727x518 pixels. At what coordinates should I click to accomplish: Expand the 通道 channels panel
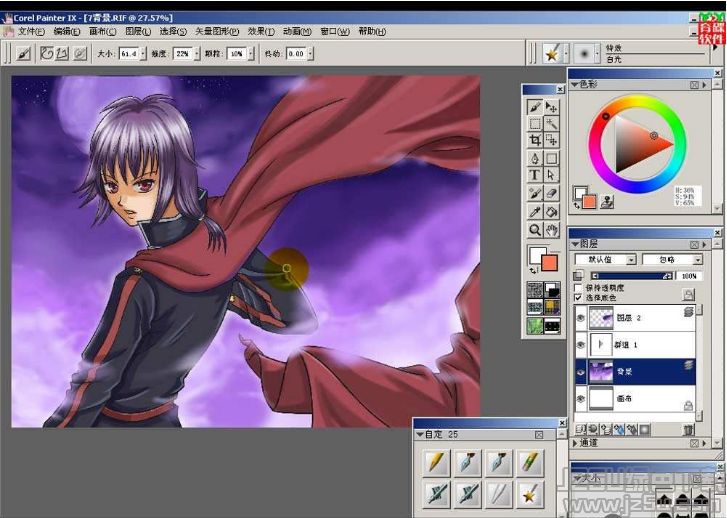(575, 443)
